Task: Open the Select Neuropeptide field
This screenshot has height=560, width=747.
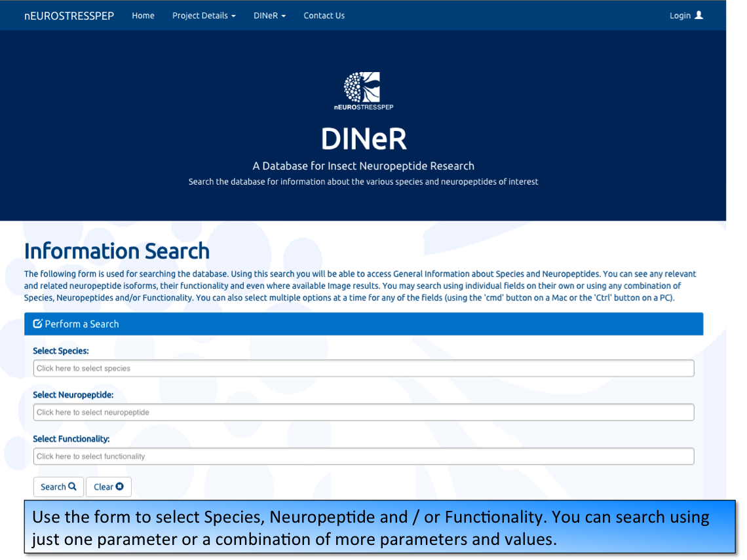Action: [x=364, y=413]
